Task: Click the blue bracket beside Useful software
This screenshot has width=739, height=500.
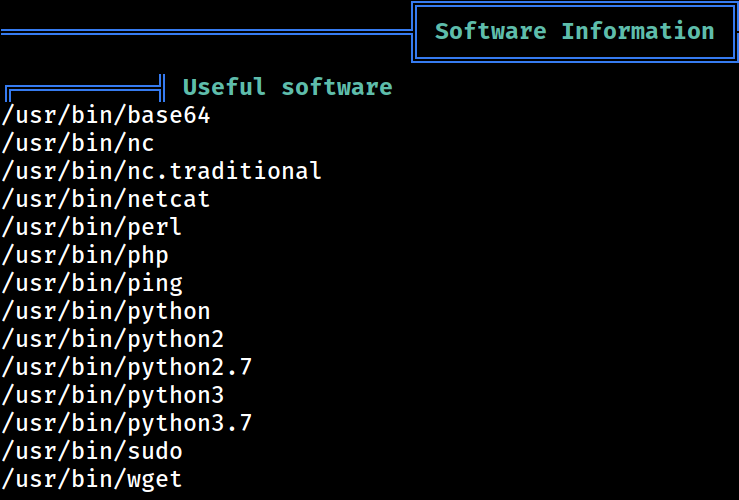Action: pyautogui.click(x=85, y=88)
